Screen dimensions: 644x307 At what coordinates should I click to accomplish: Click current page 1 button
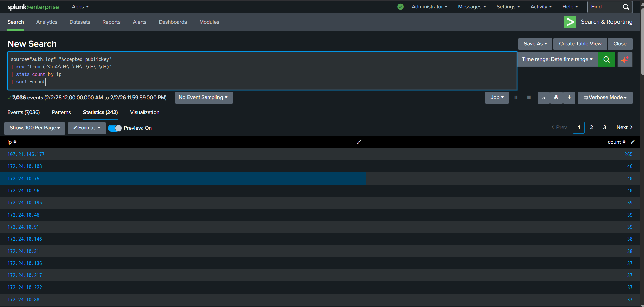[x=579, y=128]
